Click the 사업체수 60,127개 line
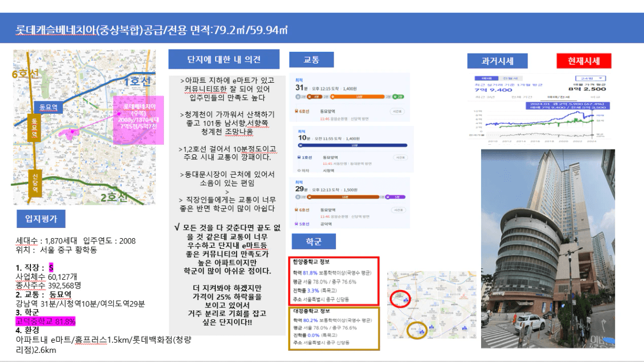 point(47,277)
